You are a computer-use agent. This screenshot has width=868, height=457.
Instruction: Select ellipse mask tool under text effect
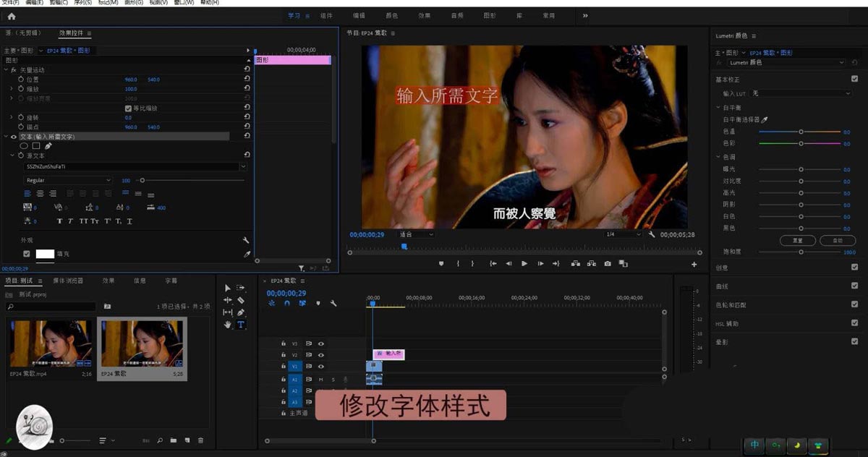tap(24, 145)
